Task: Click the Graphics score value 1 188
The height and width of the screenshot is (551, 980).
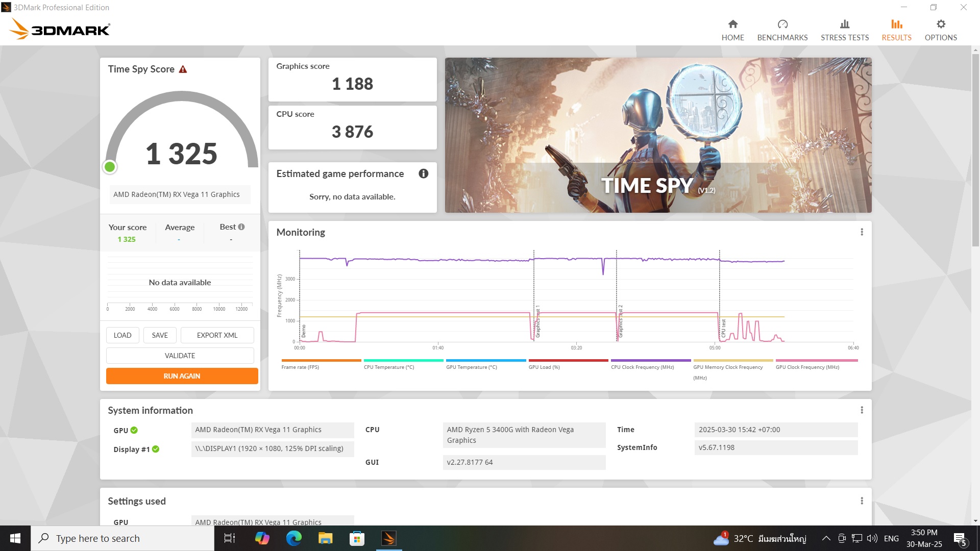Action: pyautogui.click(x=352, y=84)
